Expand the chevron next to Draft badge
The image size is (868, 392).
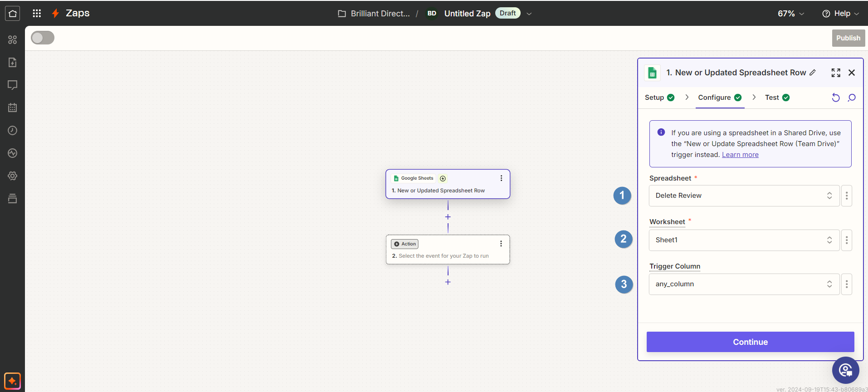[x=529, y=14]
